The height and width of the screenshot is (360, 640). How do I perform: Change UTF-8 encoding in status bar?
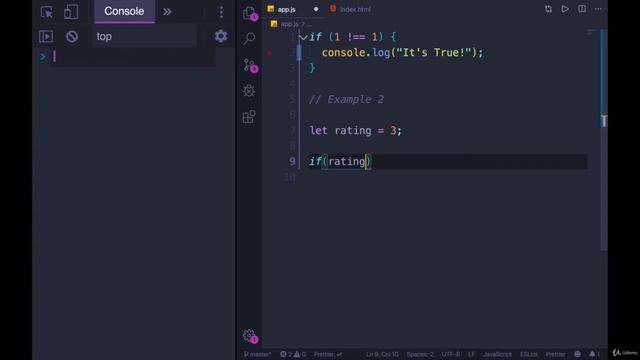pos(451,354)
